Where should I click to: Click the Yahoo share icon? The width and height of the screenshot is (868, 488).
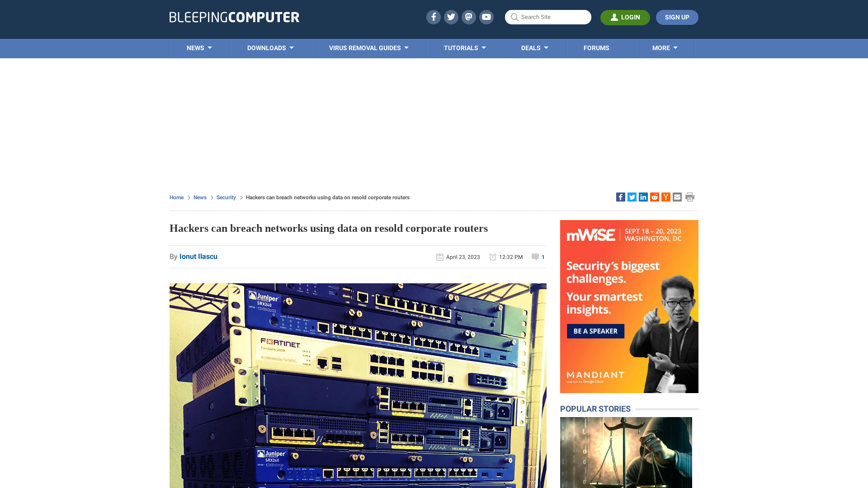click(665, 197)
